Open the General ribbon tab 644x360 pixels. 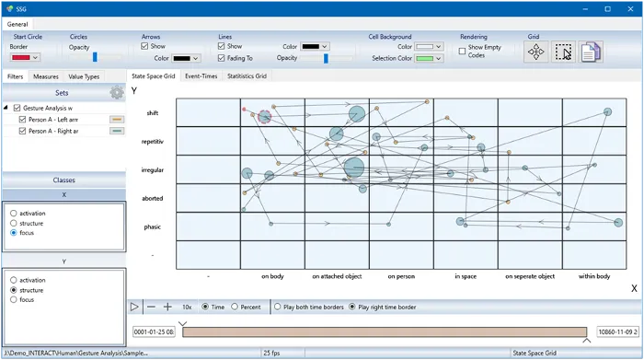[17, 24]
